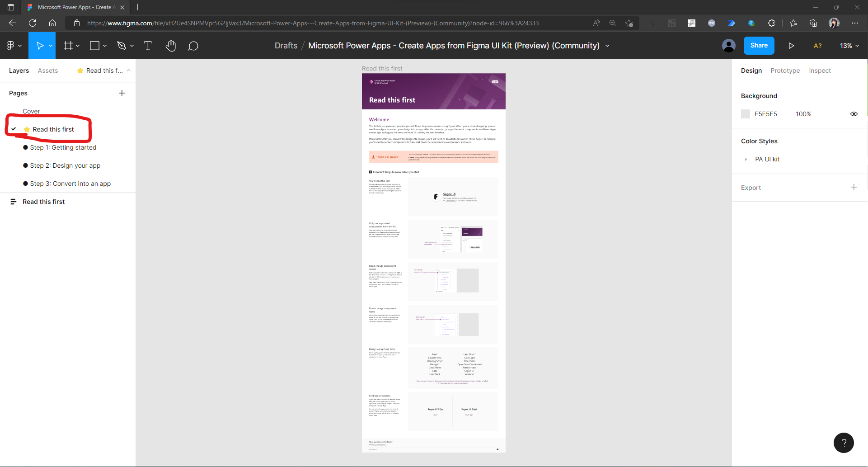Click the Read aloud icon in address bar
This screenshot has width=868, height=467.
[597, 23]
